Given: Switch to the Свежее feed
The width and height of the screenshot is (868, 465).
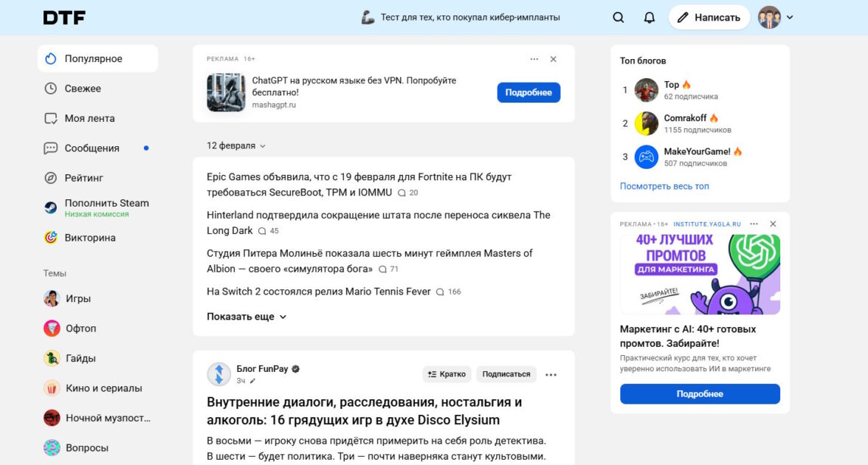Looking at the screenshot, I should [x=82, y=89].
